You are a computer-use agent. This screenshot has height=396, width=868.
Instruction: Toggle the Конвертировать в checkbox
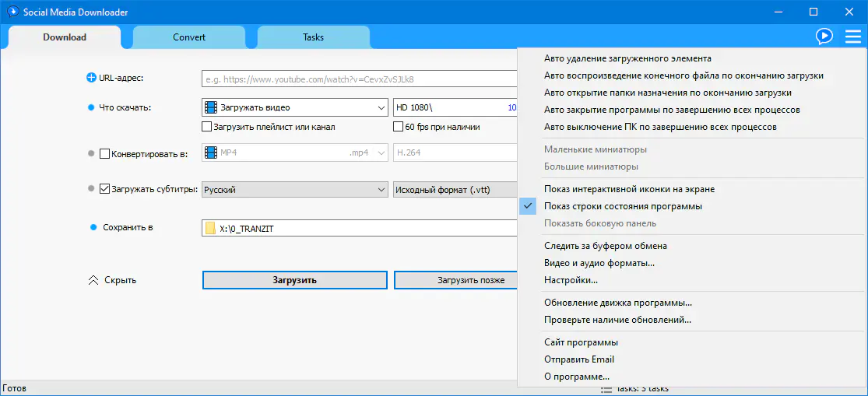(x=105, y=154)
